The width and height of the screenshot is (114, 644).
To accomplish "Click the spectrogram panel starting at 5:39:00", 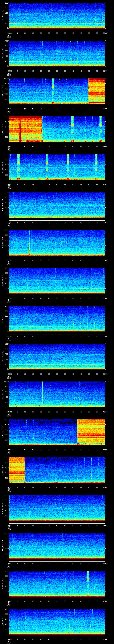I will [57, 394].
